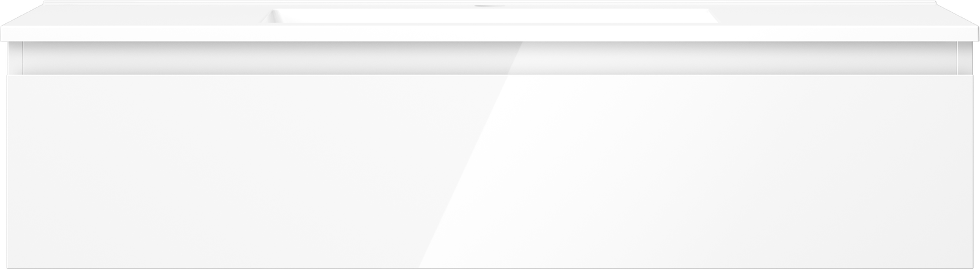Click the left cabinet side panel edge
The image size is (980, 269).
pyautogui.click(x=13, y=59)
